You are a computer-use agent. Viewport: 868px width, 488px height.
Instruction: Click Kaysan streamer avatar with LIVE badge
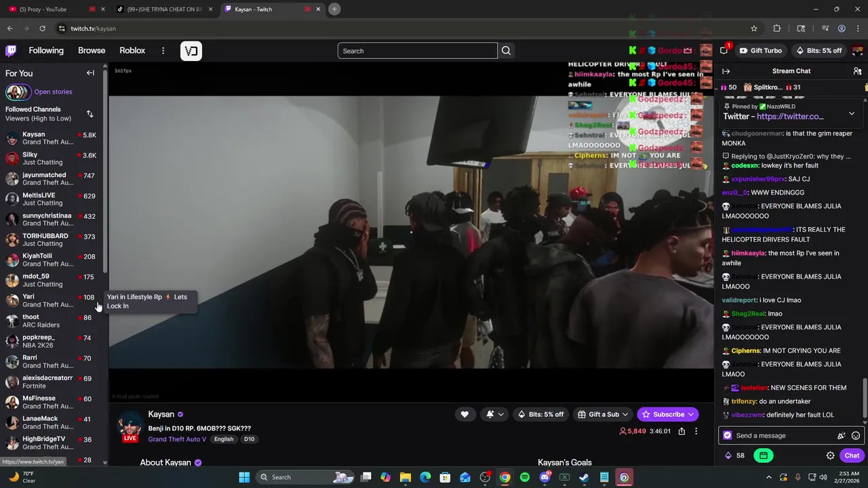click(x=130, y=427)
